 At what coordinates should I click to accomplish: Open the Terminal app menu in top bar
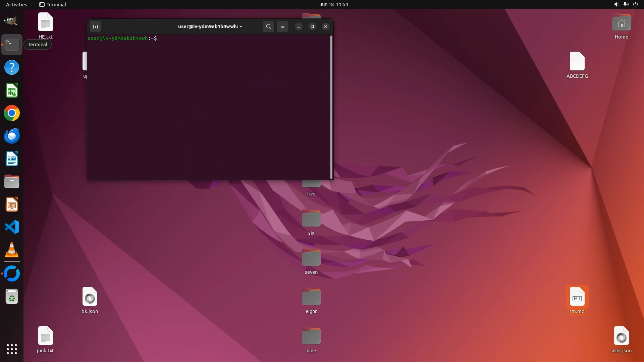pos(53,4)
